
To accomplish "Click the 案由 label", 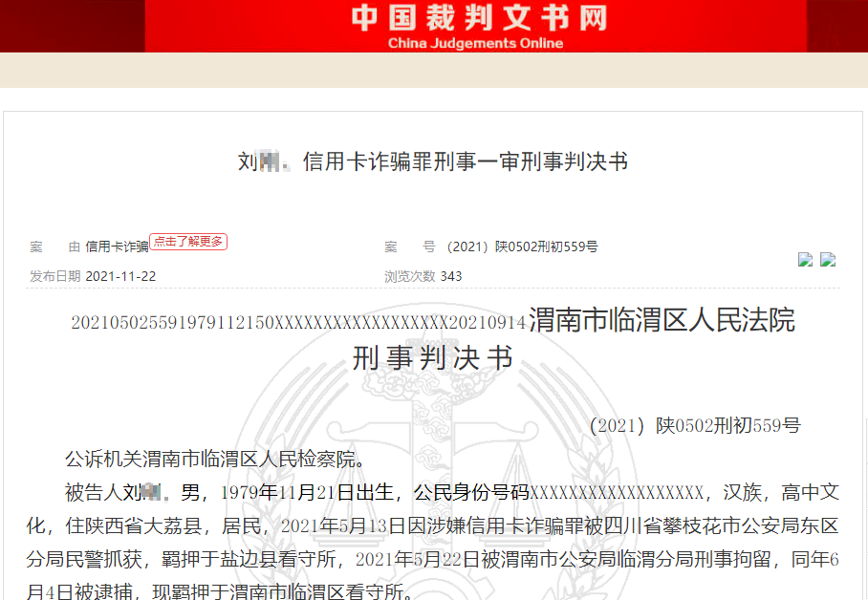I will click(x=54, y=246).
